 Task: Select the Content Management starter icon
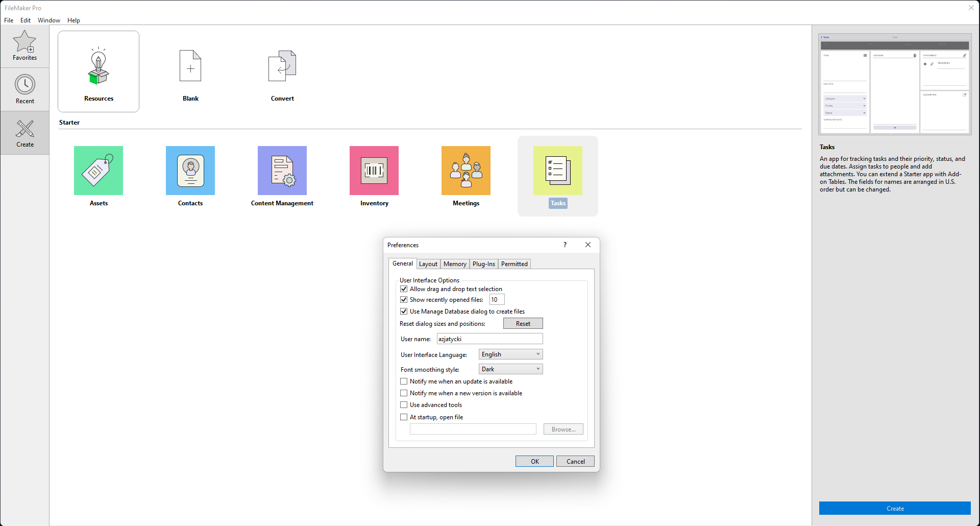[282, 171]
